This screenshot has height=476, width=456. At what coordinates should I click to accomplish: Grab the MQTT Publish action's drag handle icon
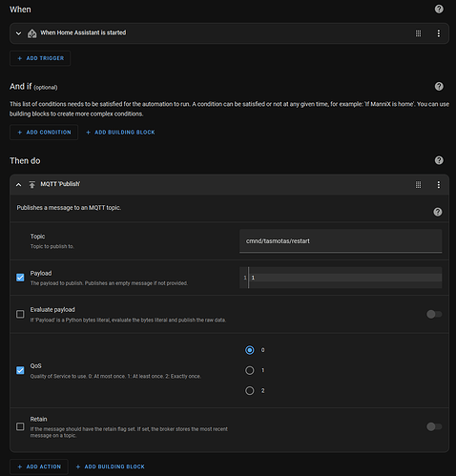(418, 184)
